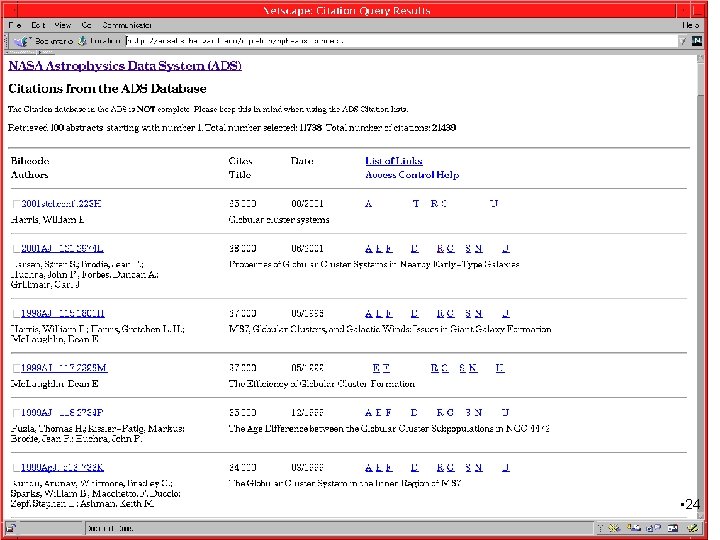Screen dimensions: 720x540
Task: Check the box for the 1998AJ Harris entry
Action: 17,314
